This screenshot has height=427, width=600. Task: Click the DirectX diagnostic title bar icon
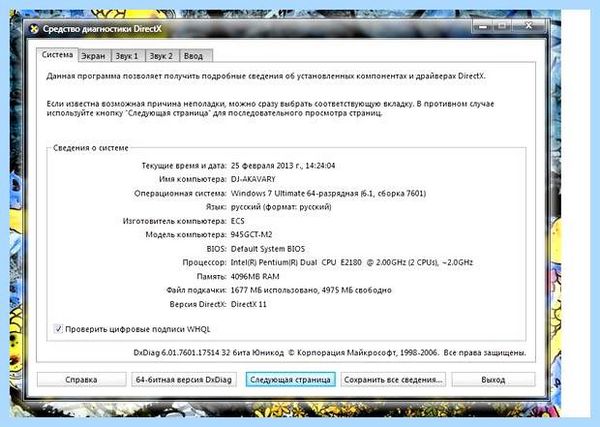pos(34,29)
